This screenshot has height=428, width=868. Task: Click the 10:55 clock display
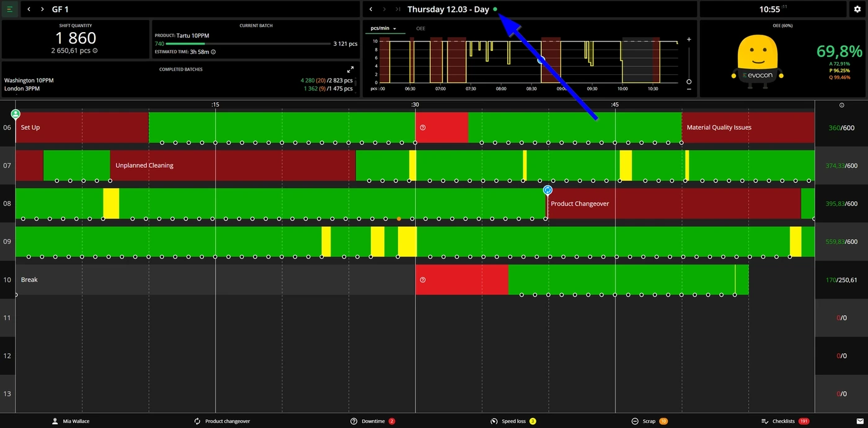(769, 9)
